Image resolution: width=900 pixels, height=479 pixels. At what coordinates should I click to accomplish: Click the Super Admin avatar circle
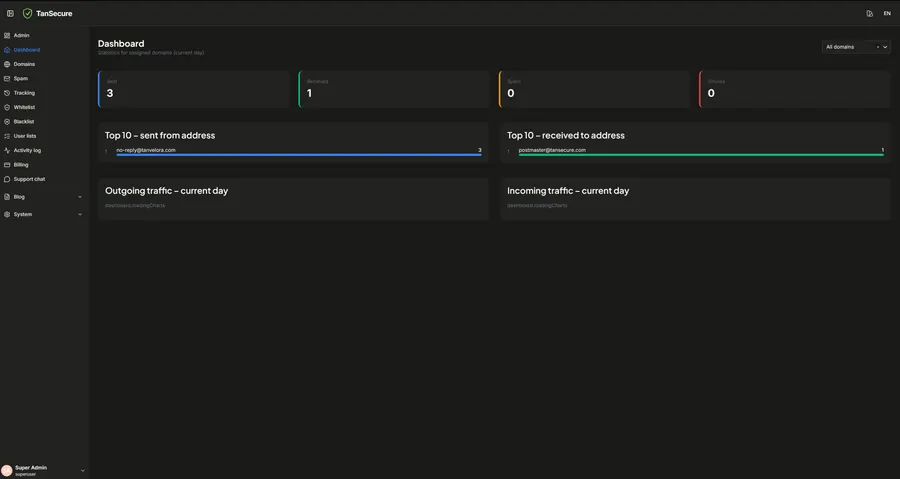click(x=7, y=470)
